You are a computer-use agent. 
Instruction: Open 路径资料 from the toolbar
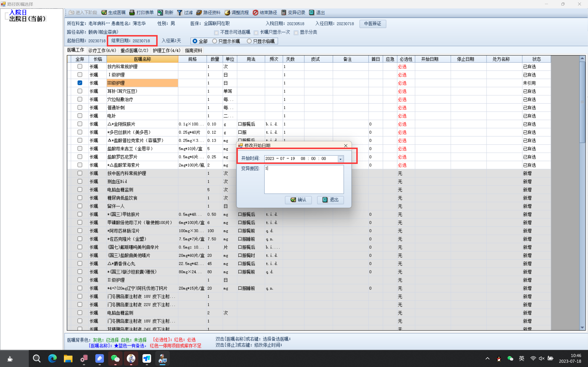point(199,13)
